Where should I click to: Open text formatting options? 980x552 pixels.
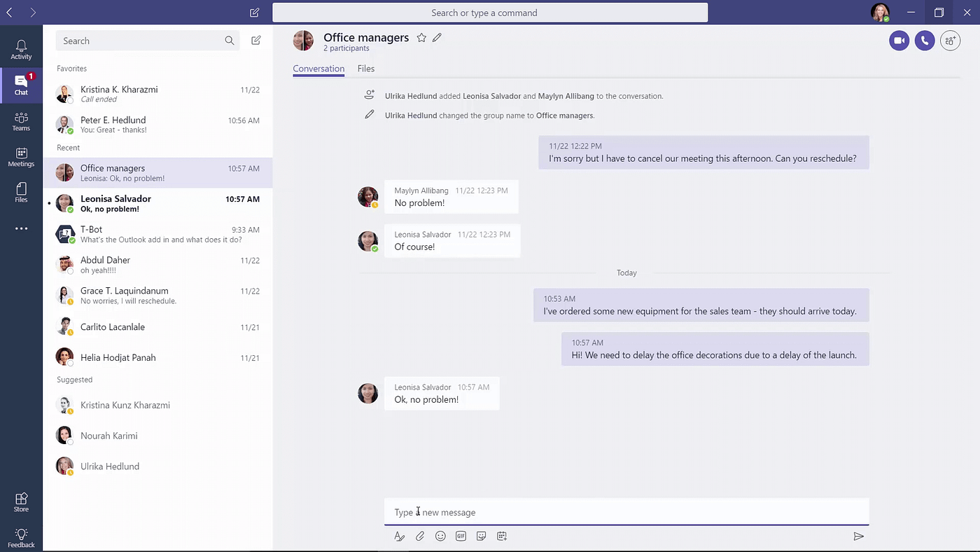tap(399, 536)
